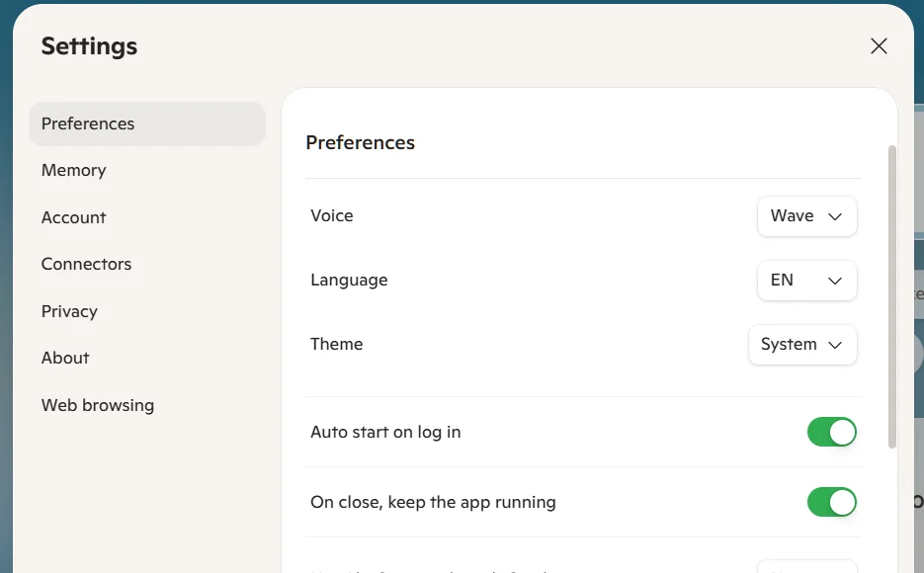Click the partially visible dropdown at panel bottom

coord(806,566)
